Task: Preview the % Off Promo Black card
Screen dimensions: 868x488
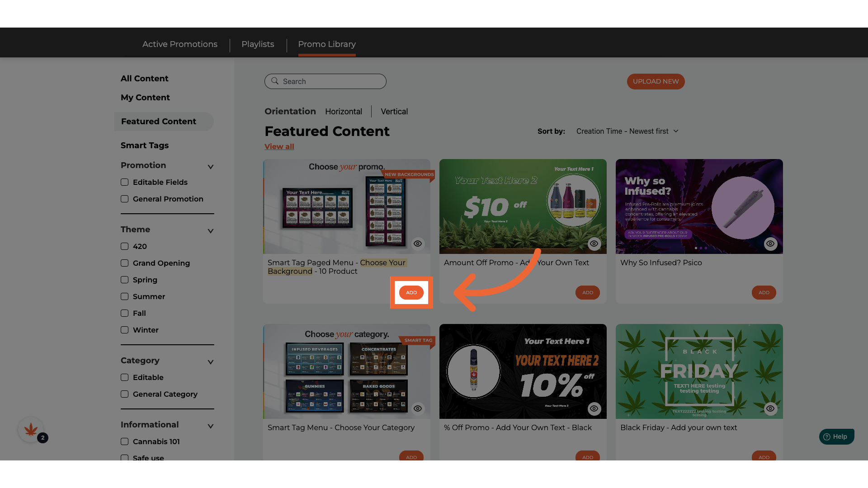Action: 594,408
